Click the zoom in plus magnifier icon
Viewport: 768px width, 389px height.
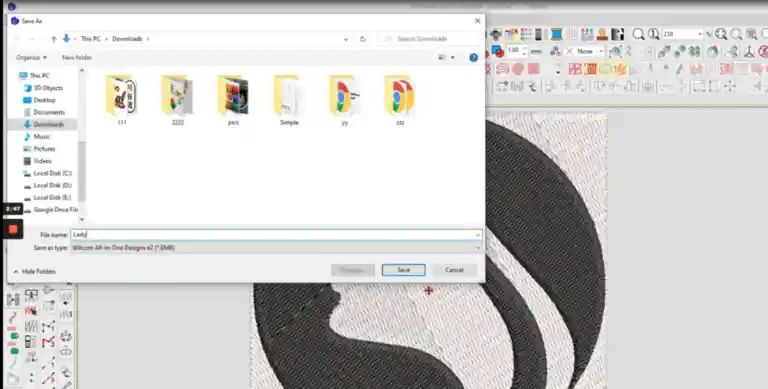pos(721,34)
